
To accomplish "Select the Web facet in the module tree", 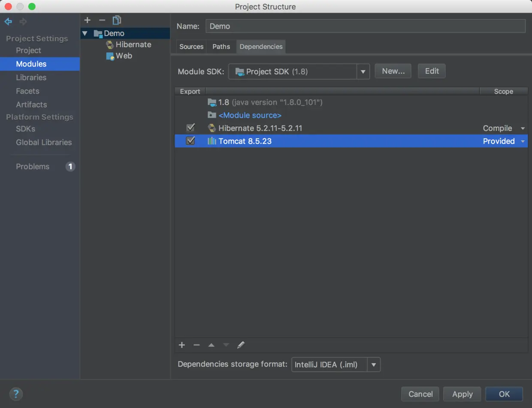I will (x=124, y=56).
